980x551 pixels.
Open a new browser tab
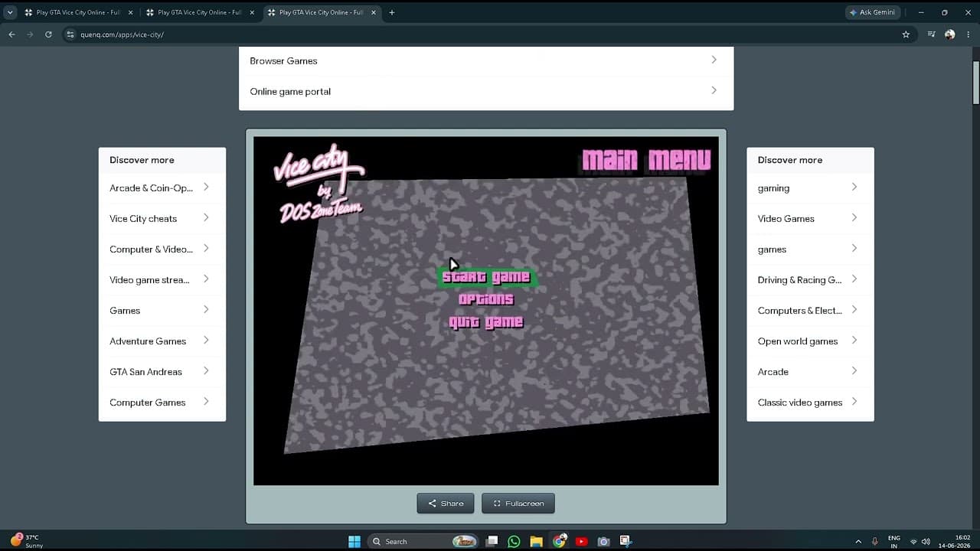coord(391,12)
